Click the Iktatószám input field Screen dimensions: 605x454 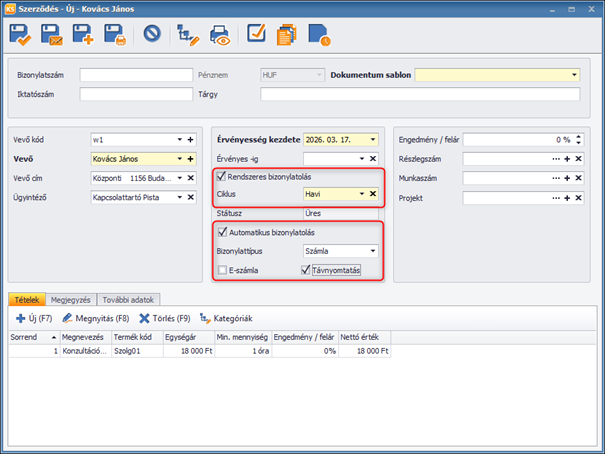click(136, 94)
